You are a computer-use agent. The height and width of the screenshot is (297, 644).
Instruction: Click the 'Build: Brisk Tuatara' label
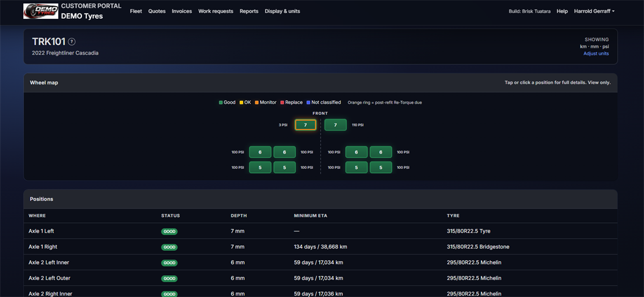tap(529, 12)
